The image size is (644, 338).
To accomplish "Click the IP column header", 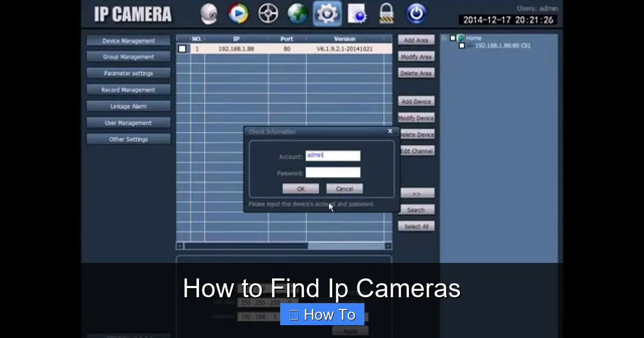I will [236, 39].
